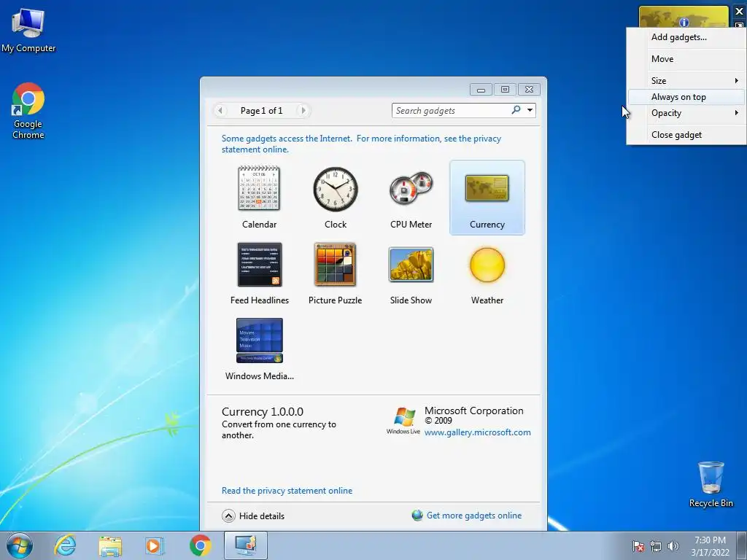Open Read the privacy statement online link

pyautogui.click(x=287, y=491)
